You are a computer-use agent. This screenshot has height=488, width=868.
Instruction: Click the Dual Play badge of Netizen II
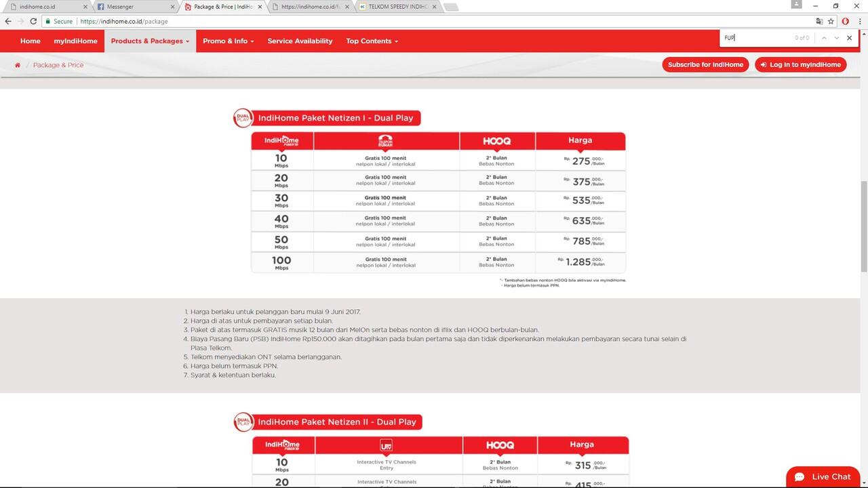point(244,422)
